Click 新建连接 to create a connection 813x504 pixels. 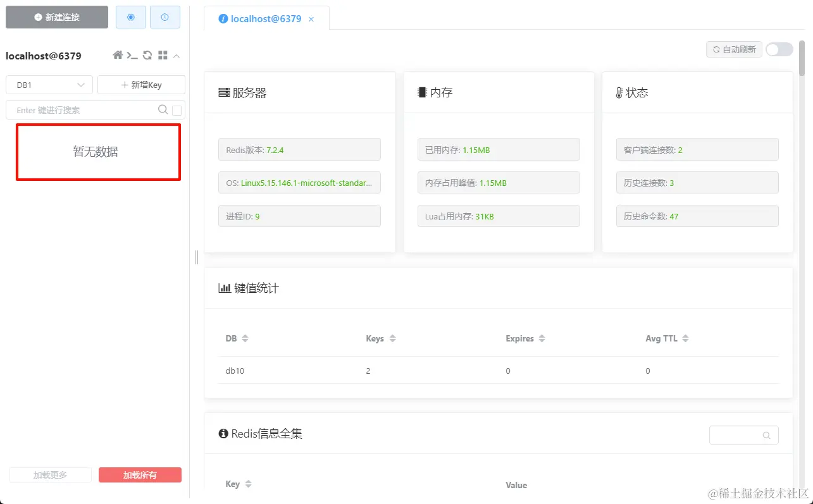[x=57, y=17]
